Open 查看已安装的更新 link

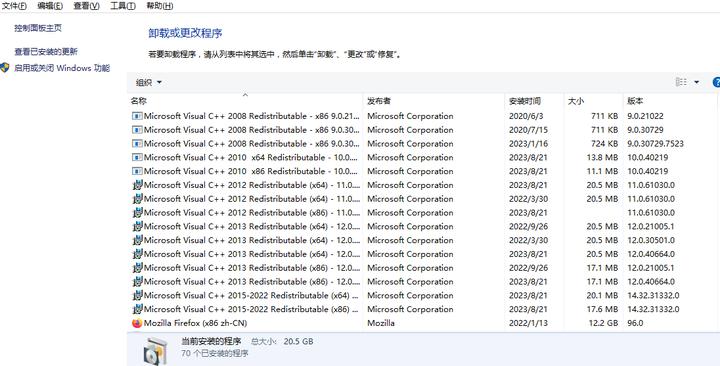point(46,51)
